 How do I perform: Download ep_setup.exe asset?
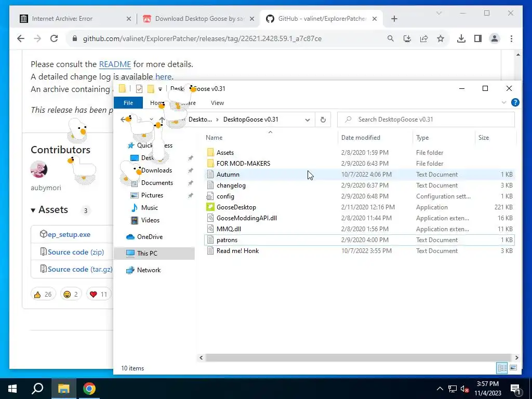pyautogui.click(x=69, y=234)
